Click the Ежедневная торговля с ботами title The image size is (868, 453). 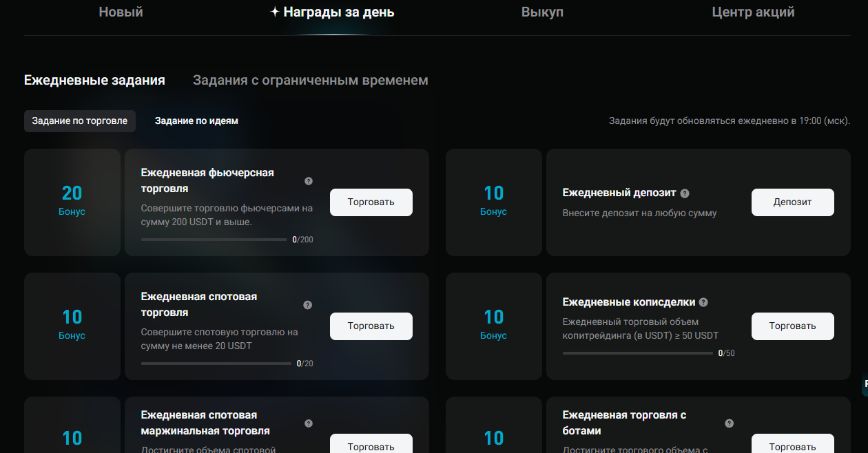[x=624, y=423]
